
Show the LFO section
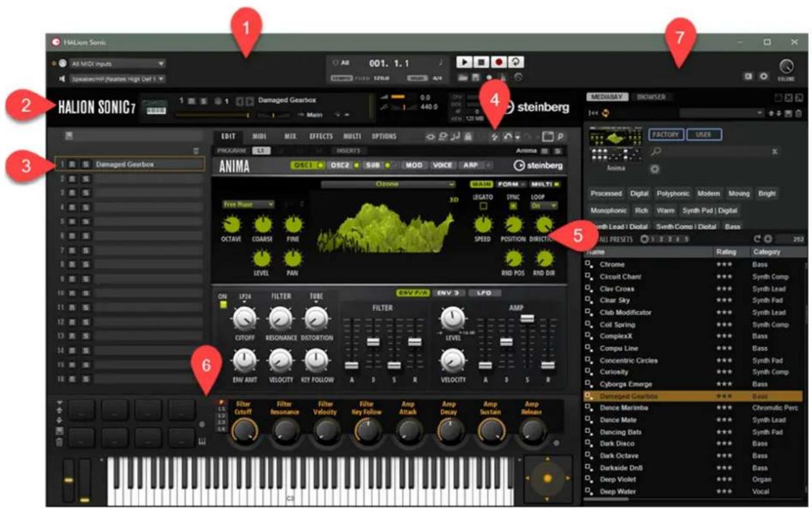(484, 292)
